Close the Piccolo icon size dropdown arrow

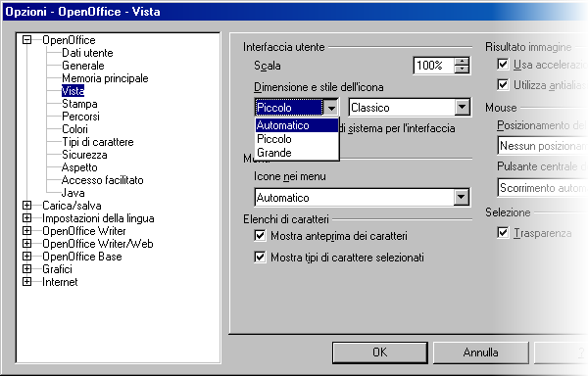pos(331,108)
